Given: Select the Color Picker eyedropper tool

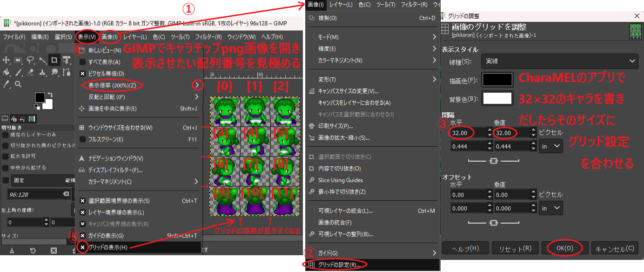Looking at the screenshot, I should point(6,84).
